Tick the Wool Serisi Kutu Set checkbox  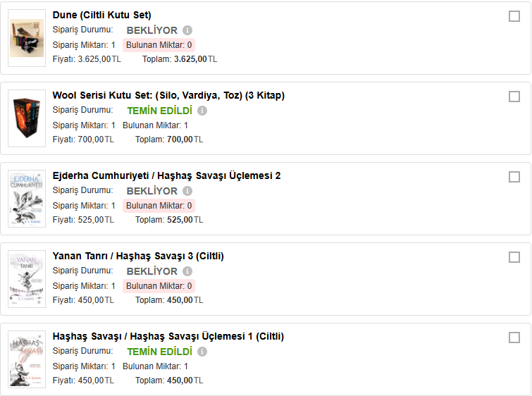514,97
